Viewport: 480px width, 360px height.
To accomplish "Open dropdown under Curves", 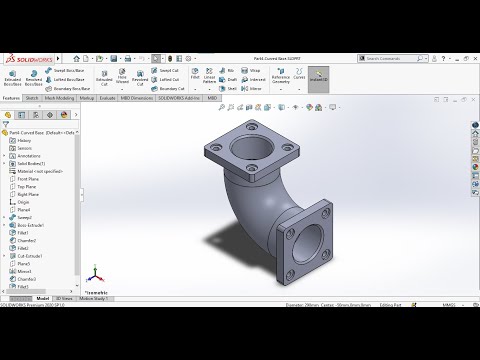I will pos(299,89).
